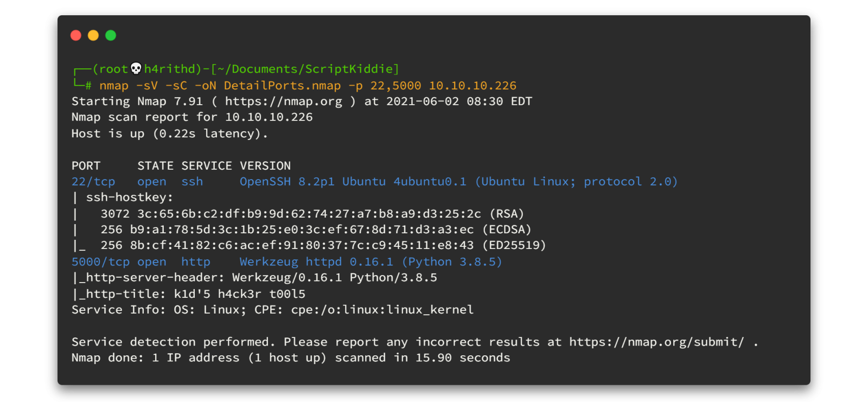Click the http-title k1d'5 h4ck3r t00l5 text

pyautogui.click(x=239, y=294)
